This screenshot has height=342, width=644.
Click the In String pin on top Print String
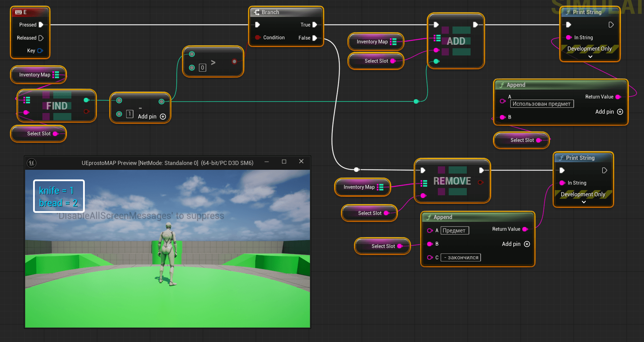(x=569, y=38)
